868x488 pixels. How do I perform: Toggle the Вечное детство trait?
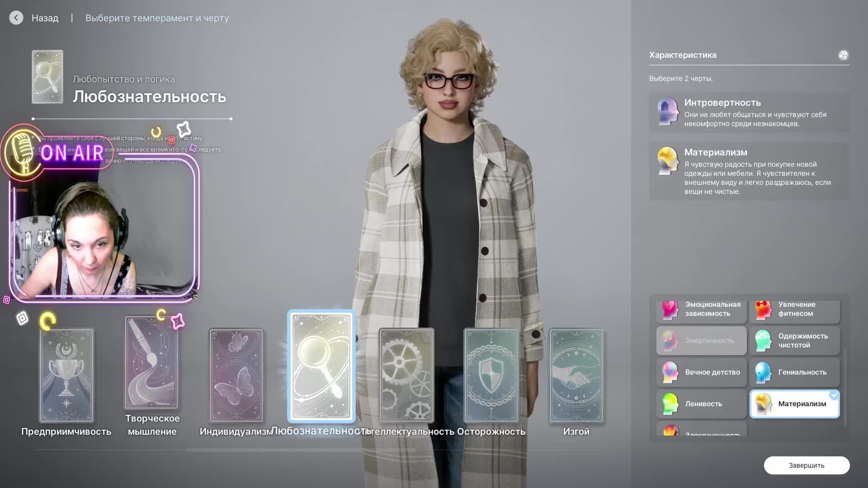tap(701, 372)
